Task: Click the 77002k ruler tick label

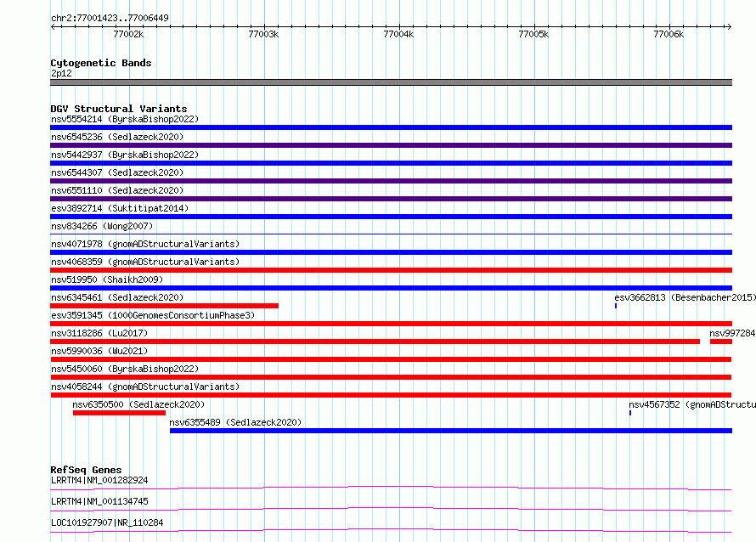Action: tap(128, 34)
